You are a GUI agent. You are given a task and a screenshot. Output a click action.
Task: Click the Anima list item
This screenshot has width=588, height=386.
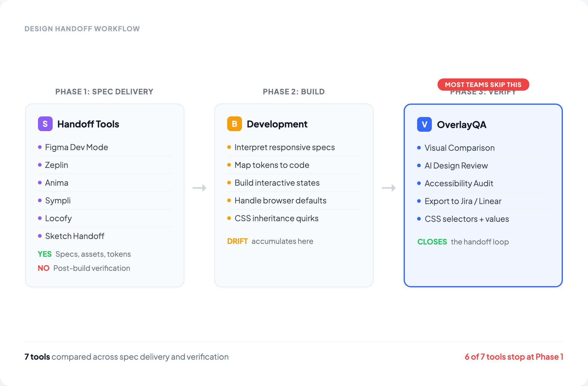pos(104,183)
